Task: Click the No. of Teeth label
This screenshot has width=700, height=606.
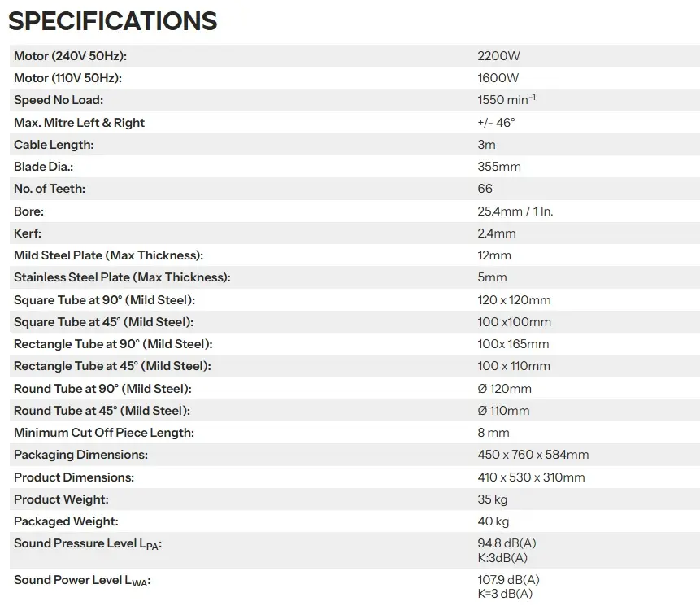Action: pos(50,189)
